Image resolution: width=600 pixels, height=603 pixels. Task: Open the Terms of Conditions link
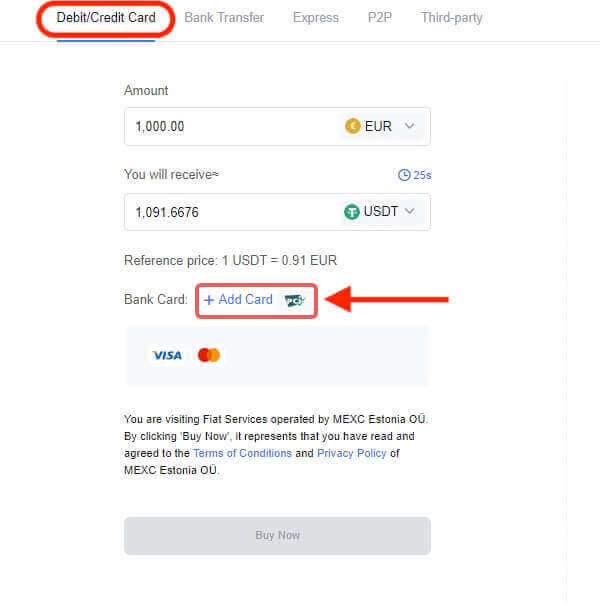click(x=242, y=453)
